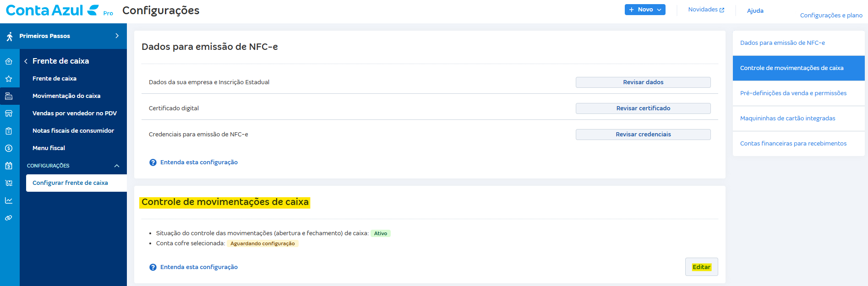868x286 pixels.
Task: Click help icon under NFC-e section
Action: coord(153,162)
